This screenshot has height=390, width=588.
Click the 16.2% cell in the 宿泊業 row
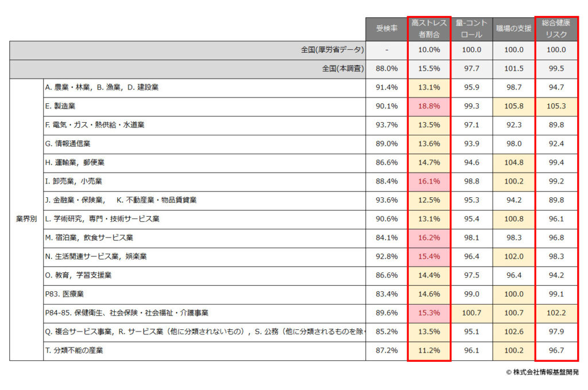pyautogui.click(x=429, y=238)
